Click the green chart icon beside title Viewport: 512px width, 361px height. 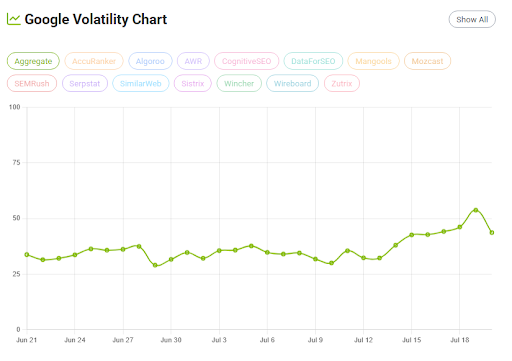point(14,19)
